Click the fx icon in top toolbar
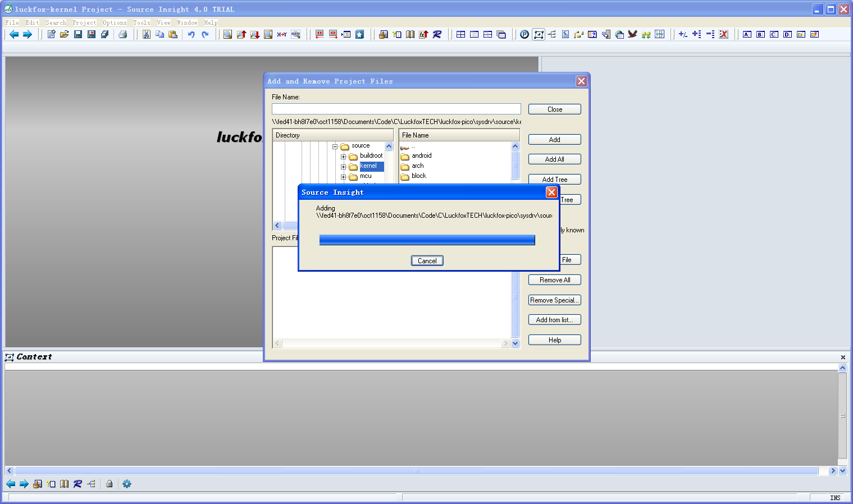Image resolution: width=853 pixels, height=504 pixels. [x=423, y=34]
